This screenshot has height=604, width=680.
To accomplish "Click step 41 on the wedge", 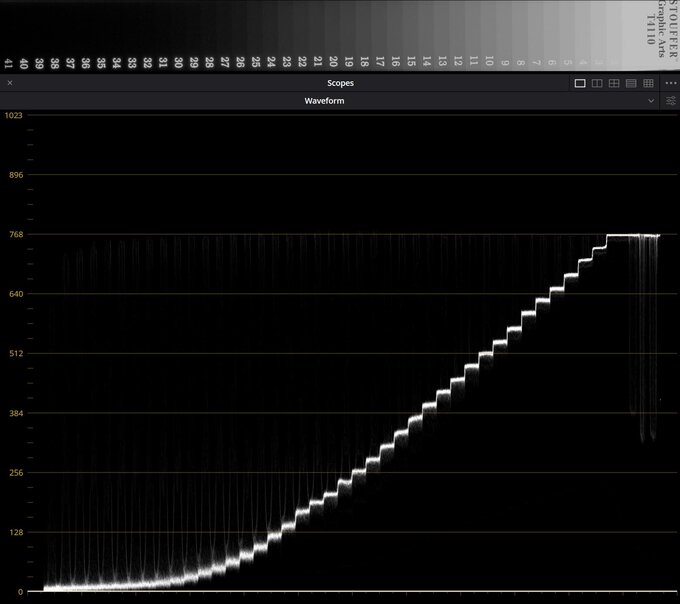I will 8,63.
